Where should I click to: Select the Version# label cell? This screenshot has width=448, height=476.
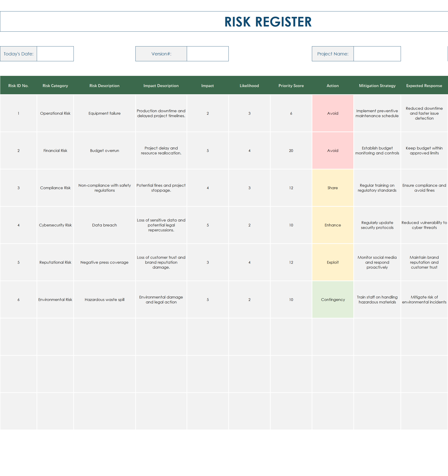point(161,54)
